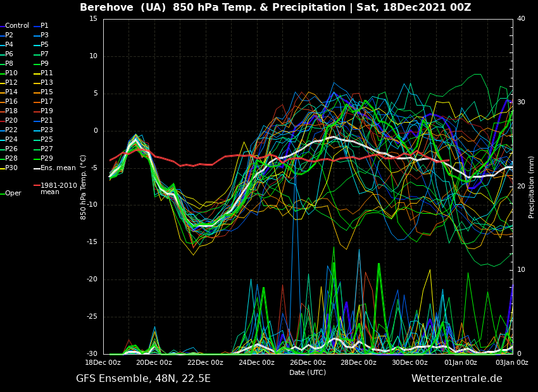
Task: Click the 28Dec 00z axis label
Action: click(359, 363)
